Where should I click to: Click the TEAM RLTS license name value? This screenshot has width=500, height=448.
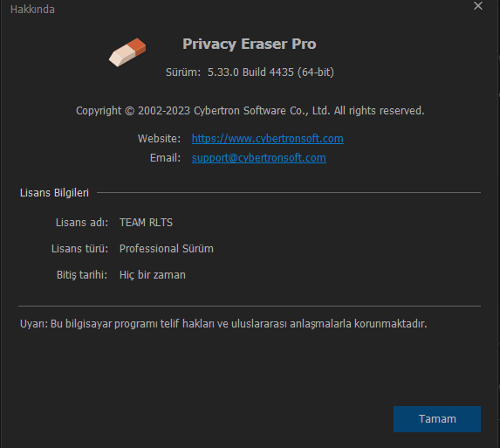146,223
